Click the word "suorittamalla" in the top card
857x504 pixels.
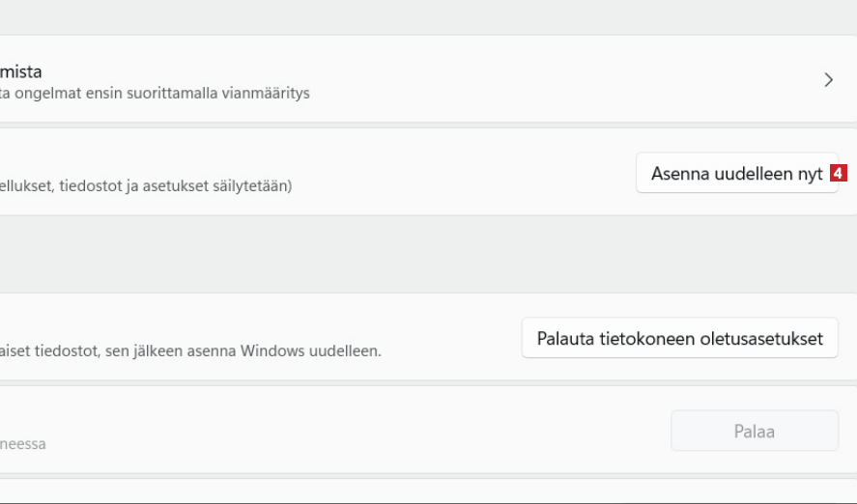point(177,95)
